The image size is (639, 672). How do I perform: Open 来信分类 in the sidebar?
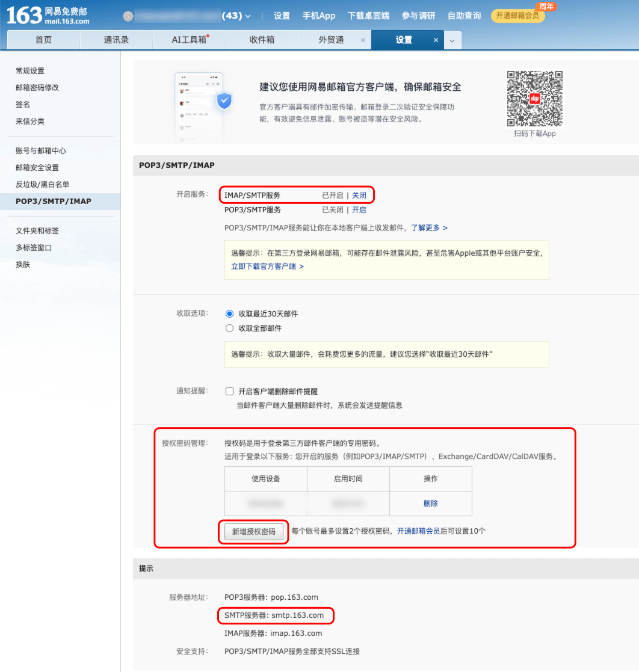click(30, 122)
